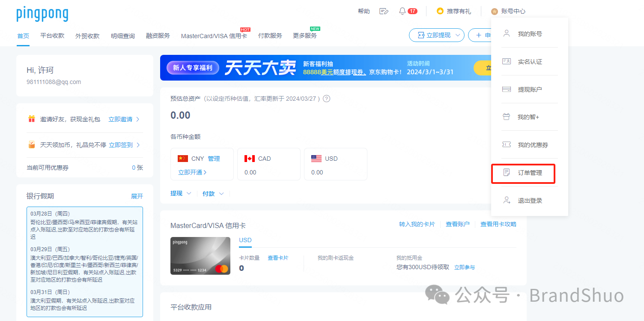Image resolution: width=644 pixels, height=321 pixels.
Task: Select the 我的账号 person icon
Action: coord(507,33)
